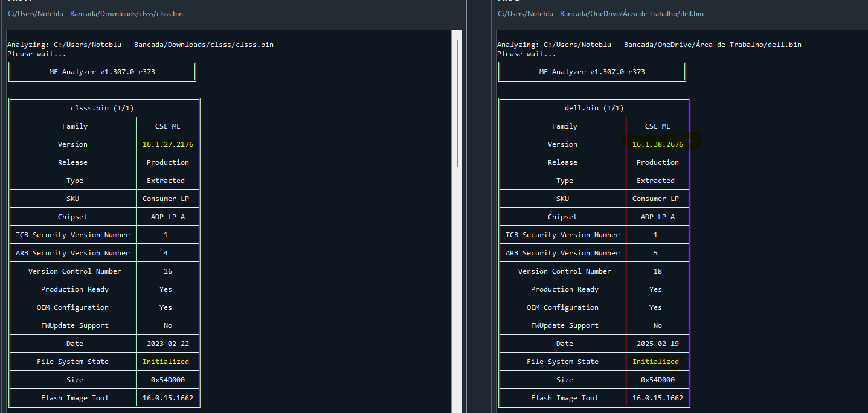Image resolution: width=868 pixels, height=413 pixels.
Task: Click the Analyzing line for clsss.bin
Action: click(140, 45)
